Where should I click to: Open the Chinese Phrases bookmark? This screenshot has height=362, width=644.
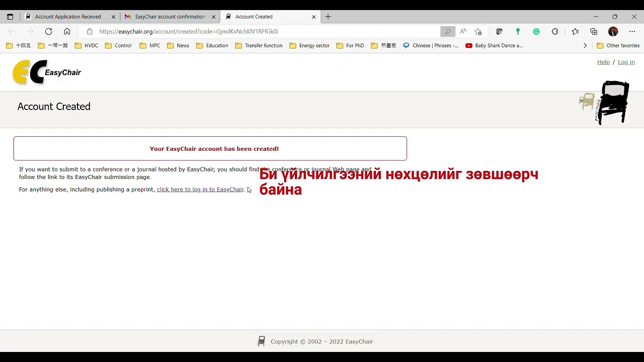point(431,45)
